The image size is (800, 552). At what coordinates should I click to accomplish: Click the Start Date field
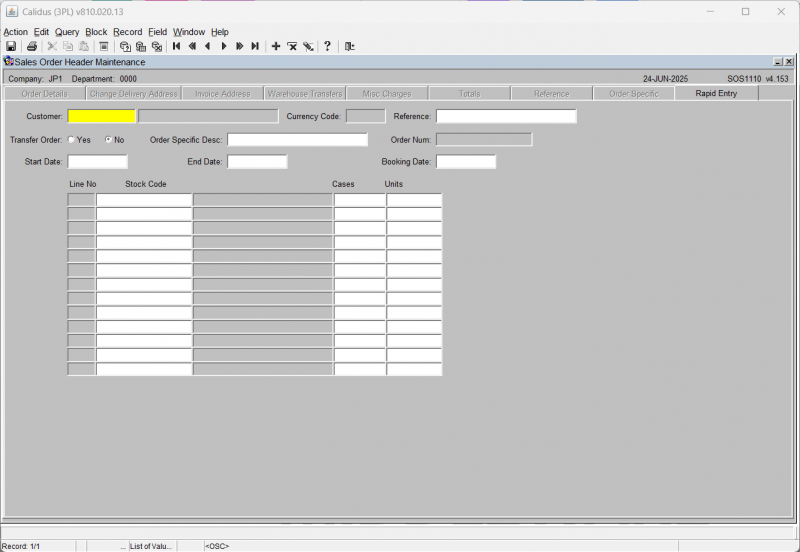coord(97,162)
